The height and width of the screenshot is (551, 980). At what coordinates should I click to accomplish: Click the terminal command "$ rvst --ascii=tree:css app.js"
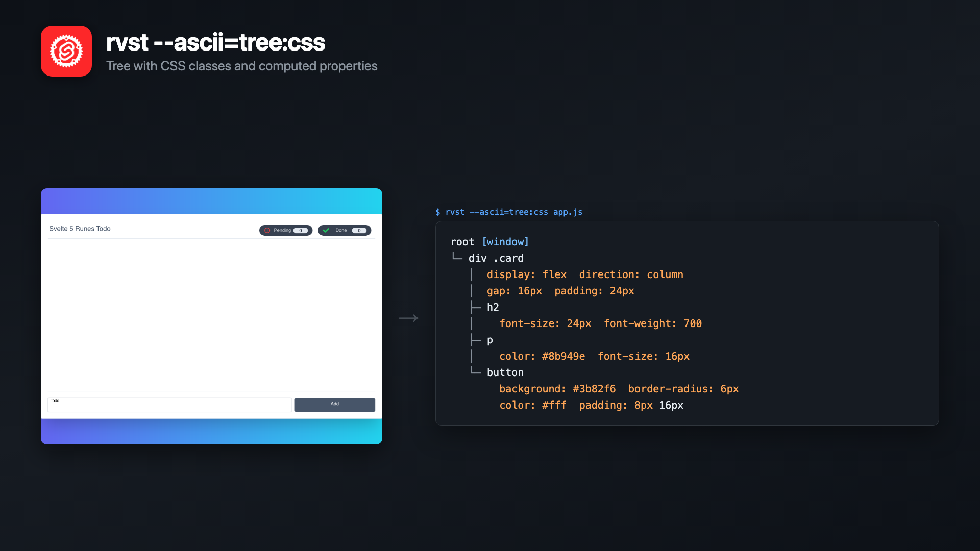[x=509, y=212]
